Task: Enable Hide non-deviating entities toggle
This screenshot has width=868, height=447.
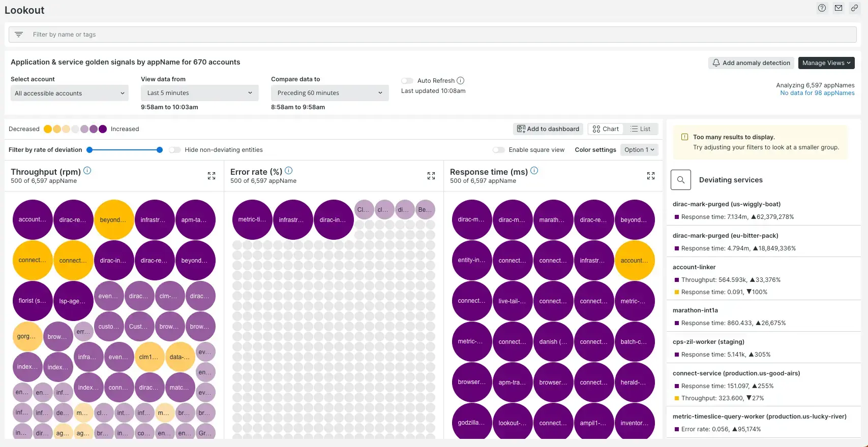Action: click(x=175, y=150)
